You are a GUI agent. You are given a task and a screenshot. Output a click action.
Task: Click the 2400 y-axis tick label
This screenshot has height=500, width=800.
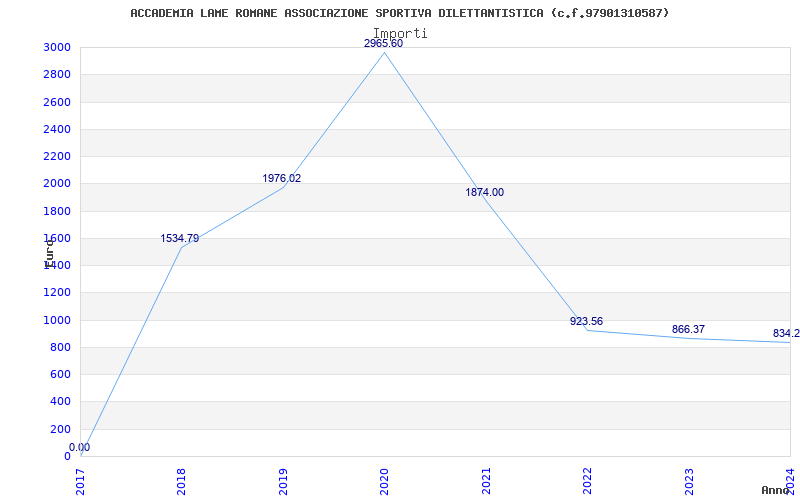[x=57, y=129]
